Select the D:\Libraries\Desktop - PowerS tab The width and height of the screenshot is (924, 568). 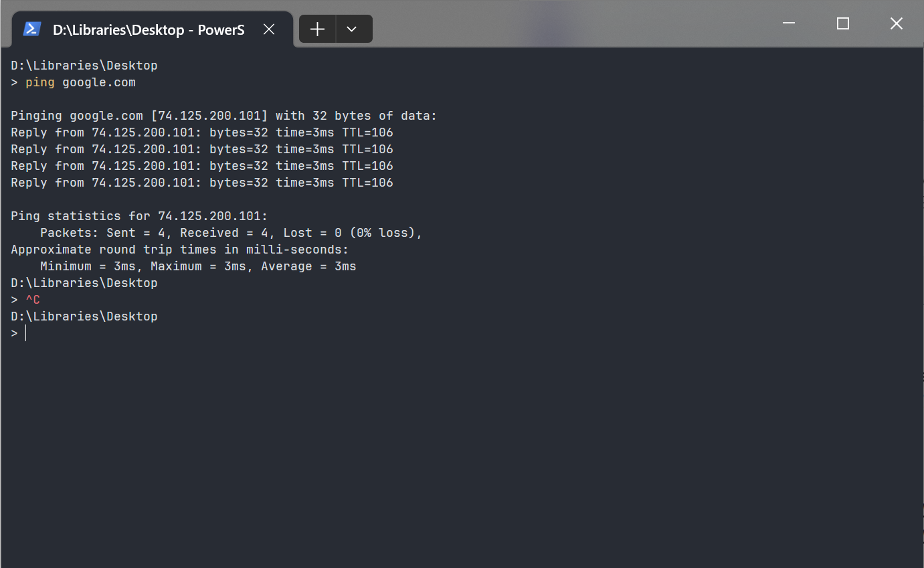147,29
